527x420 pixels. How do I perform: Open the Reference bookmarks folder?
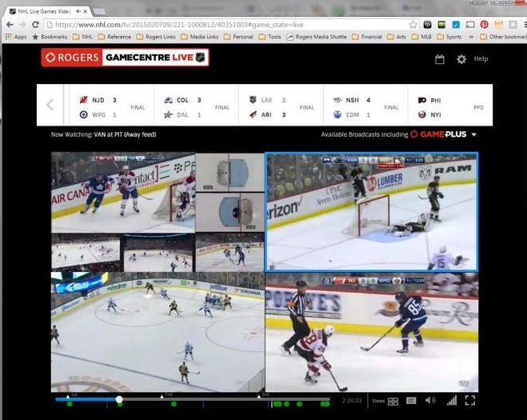[x=114, y=37]
